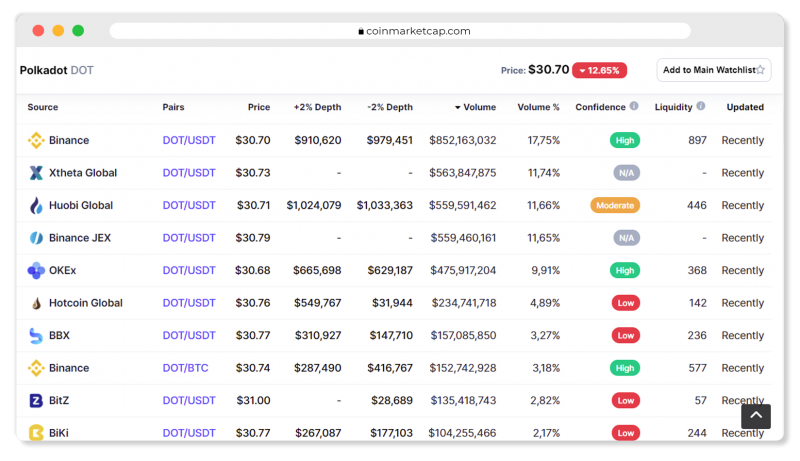This screenshot has width=800, height=461.
Task: Click the Huobi Global flame icon
Action: (x=36, y=206)
